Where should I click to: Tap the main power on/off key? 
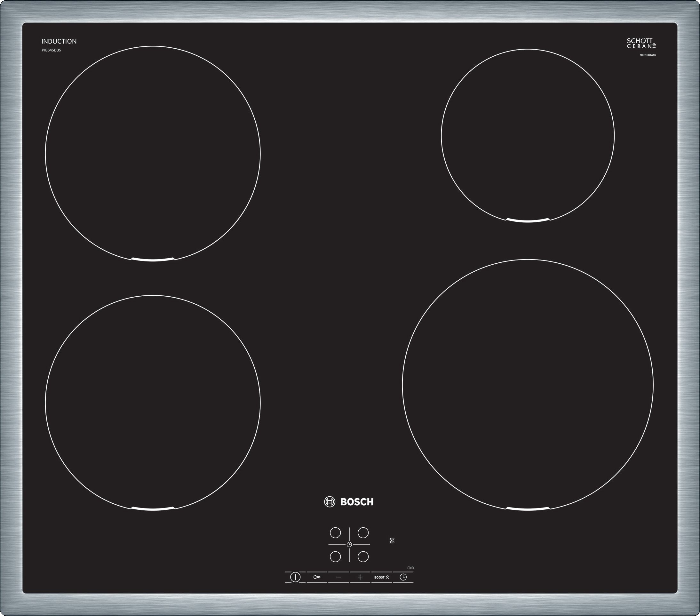[295, 577]
